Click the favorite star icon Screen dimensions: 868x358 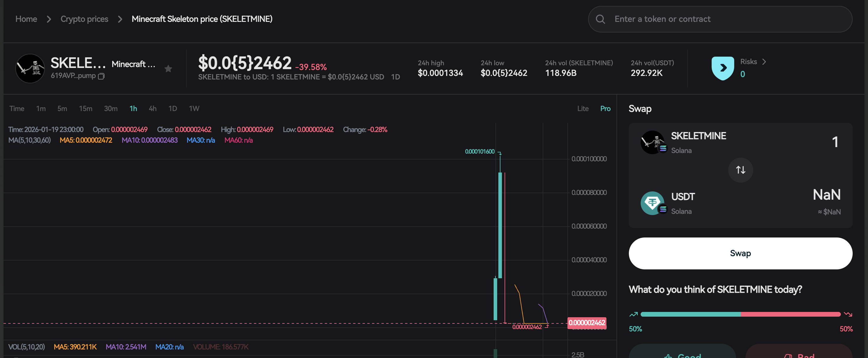click(x=168, y=69)
